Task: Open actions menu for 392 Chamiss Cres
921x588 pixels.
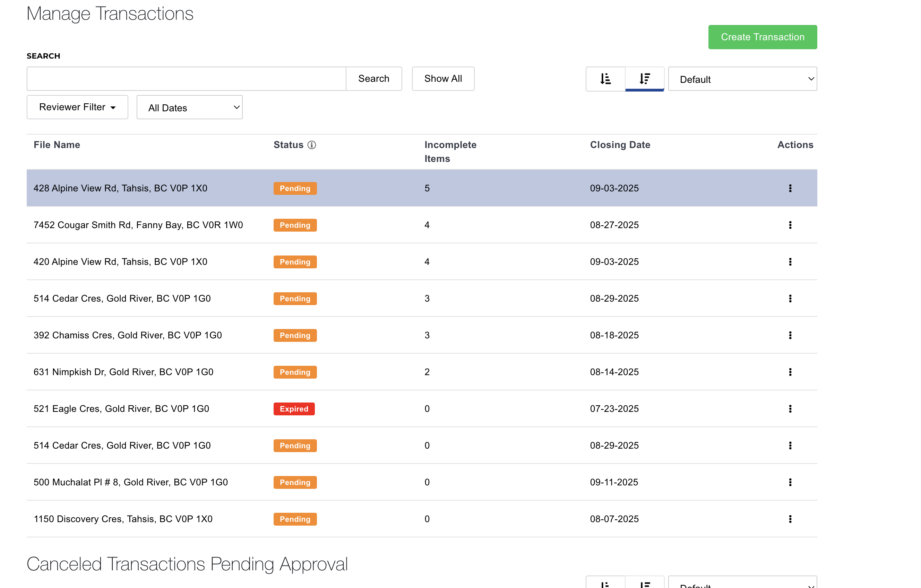Action: pyautogui.click(x=790, y=335)
